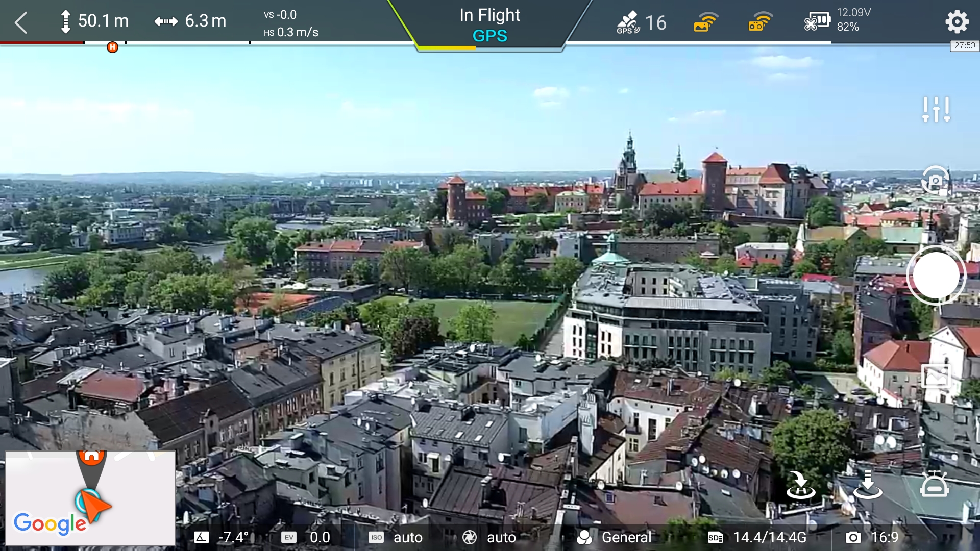Image resolution: width=980 pixels, height=551 pixels.
Task: Tap the drone battery icon
Action: point(817,22)
